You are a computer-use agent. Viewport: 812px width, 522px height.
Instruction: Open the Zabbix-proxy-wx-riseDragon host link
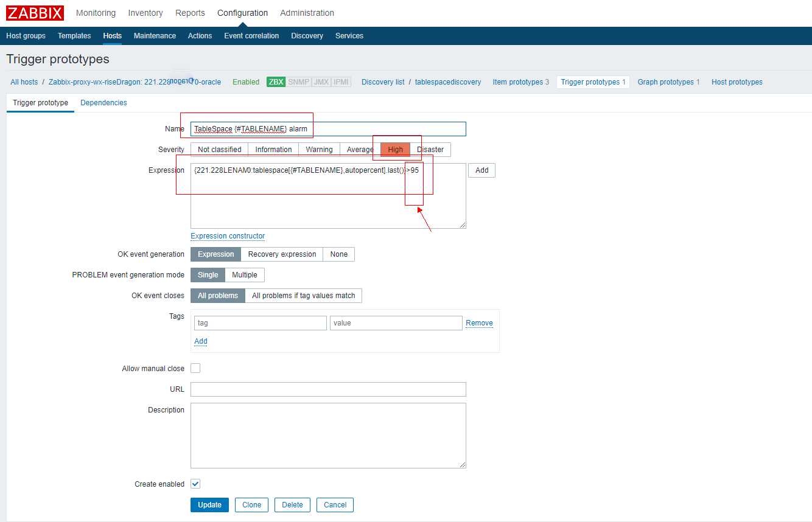tap(135, 82)
